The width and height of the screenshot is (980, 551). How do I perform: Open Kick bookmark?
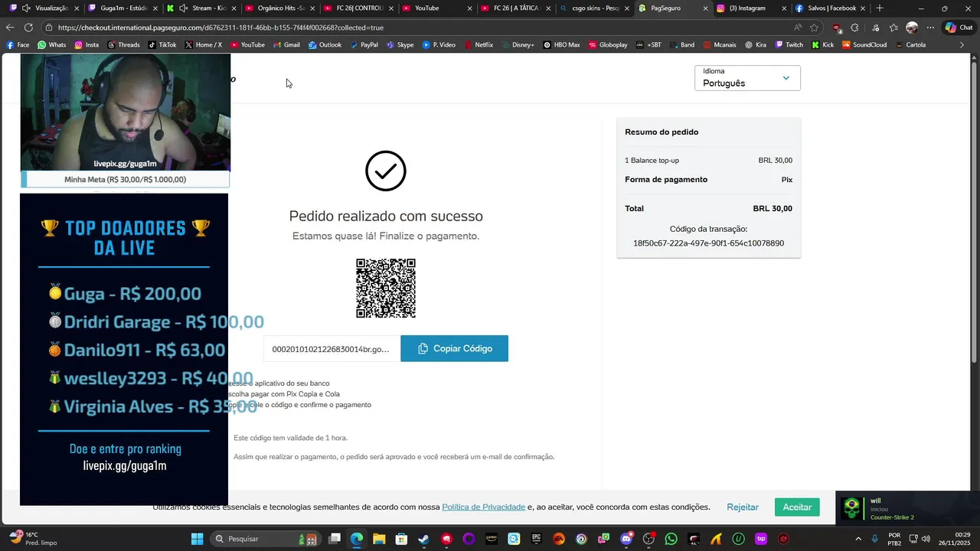(822, 45)
